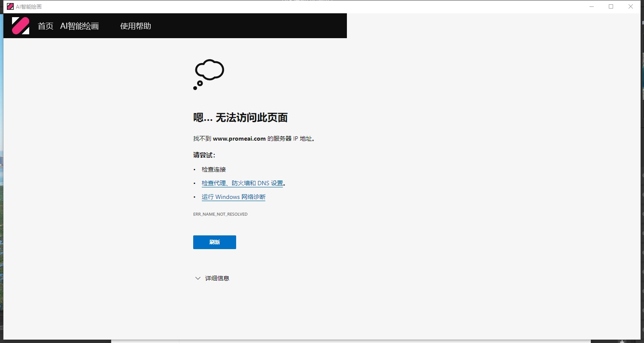Open the 检查代理、防火墙和 DNS 设置 link
Viewport: 644px width, 343px height.
(242, 183)
